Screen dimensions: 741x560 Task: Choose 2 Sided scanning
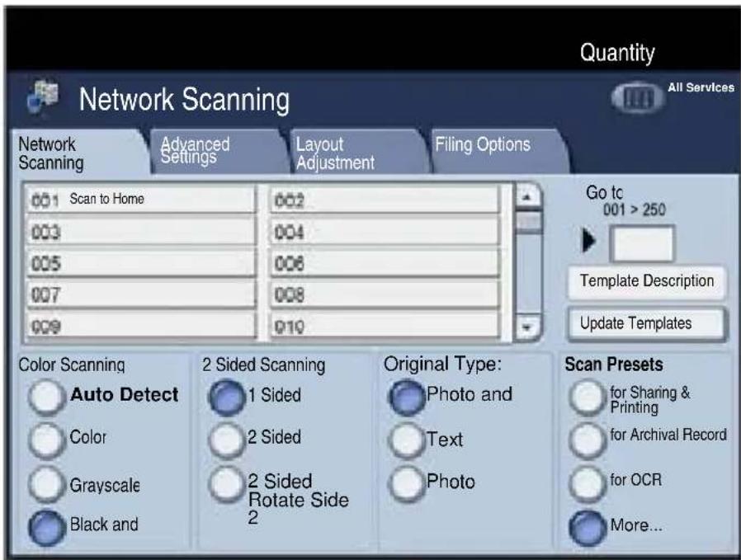point(226,440)
